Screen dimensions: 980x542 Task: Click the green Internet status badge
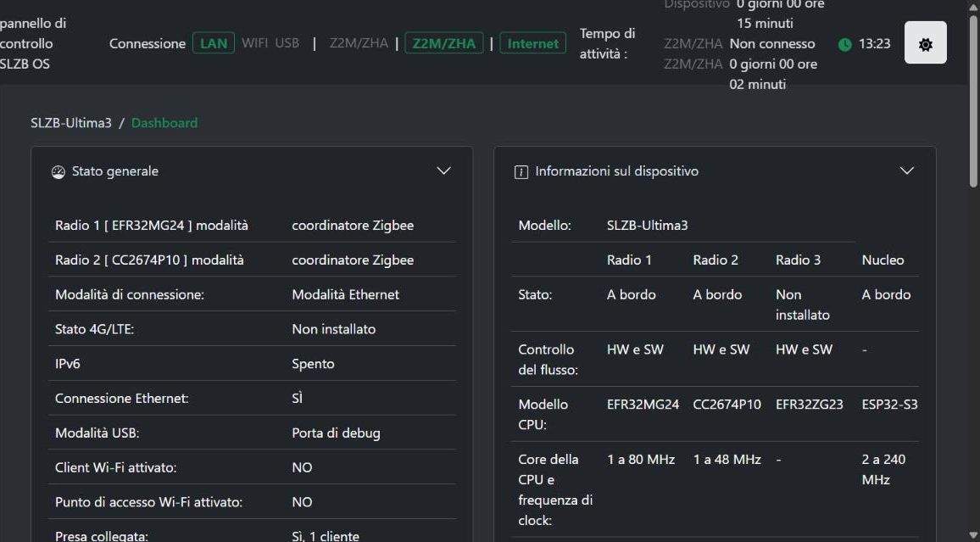coord(533,43)
